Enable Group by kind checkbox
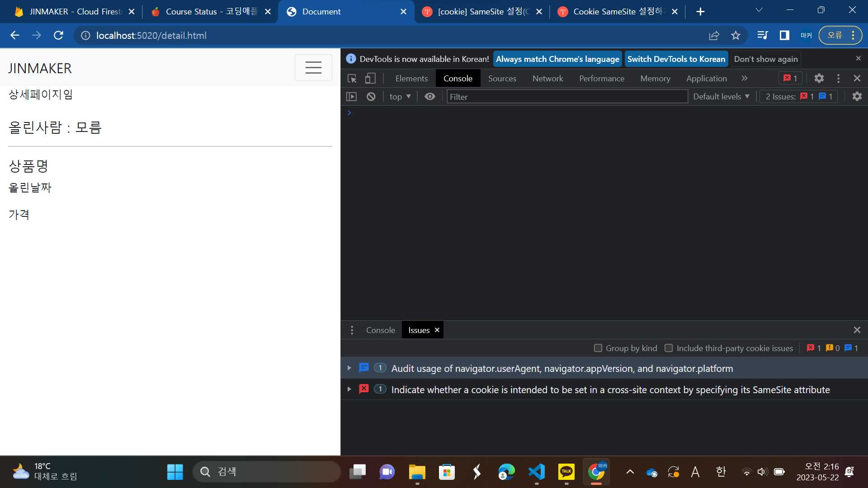Viewport: 868px width, 488px height. click(598, 348)
